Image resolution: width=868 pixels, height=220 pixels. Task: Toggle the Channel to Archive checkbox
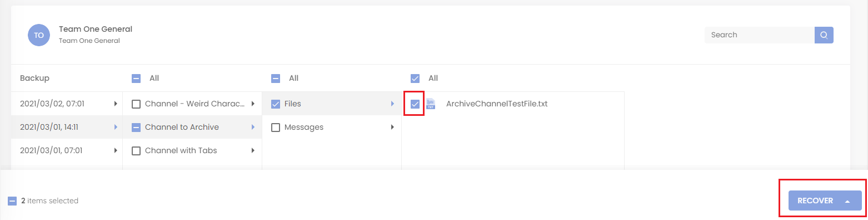tap(136, 128)
